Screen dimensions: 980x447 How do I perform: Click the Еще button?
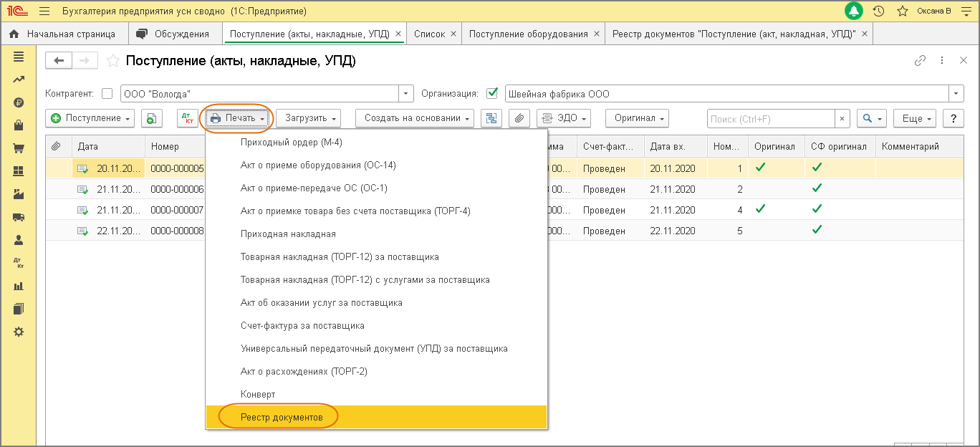(918, 119)
